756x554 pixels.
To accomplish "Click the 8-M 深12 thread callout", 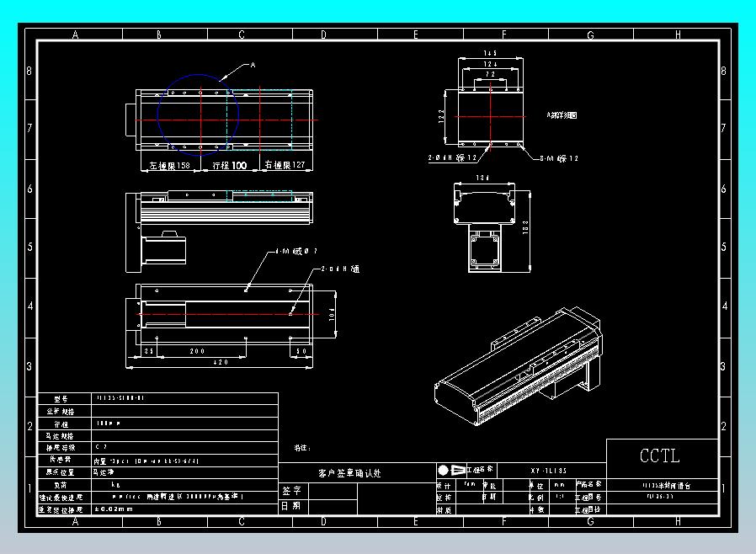I will 559,158.
